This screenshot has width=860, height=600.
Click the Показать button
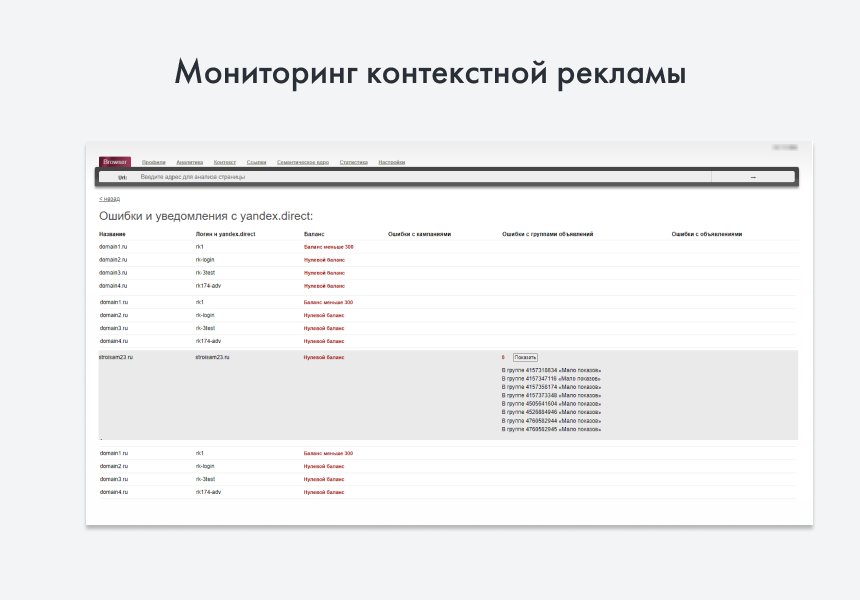click(525, 358)
